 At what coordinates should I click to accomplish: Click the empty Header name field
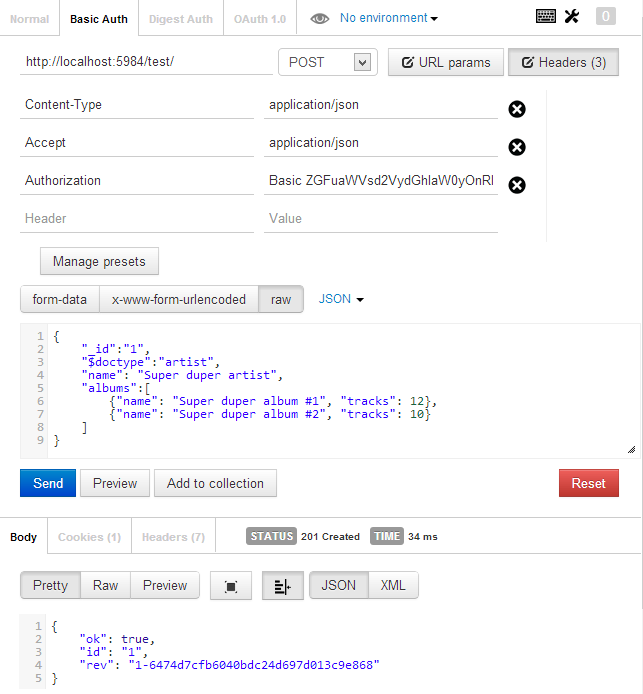click(x=137, y=219)
